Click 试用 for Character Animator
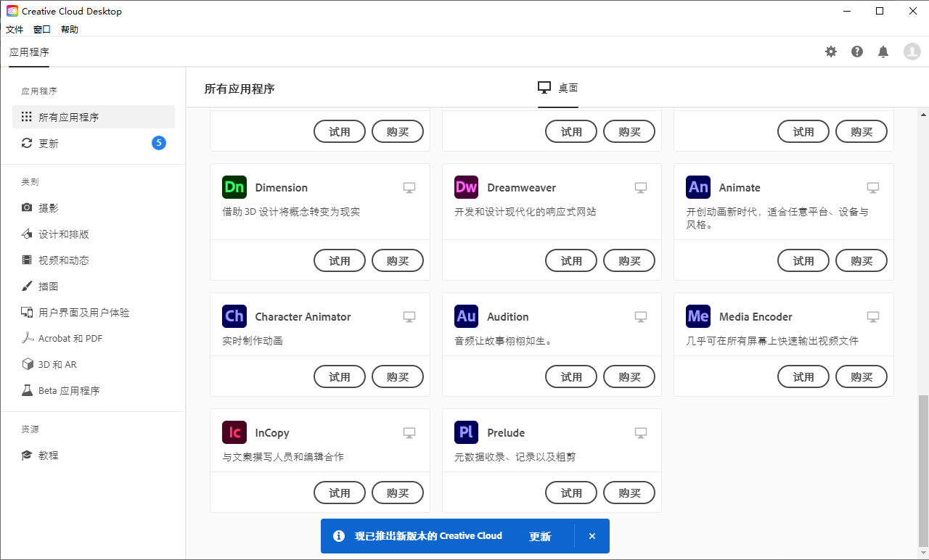929x560 pixels. [x=340, y=376]
